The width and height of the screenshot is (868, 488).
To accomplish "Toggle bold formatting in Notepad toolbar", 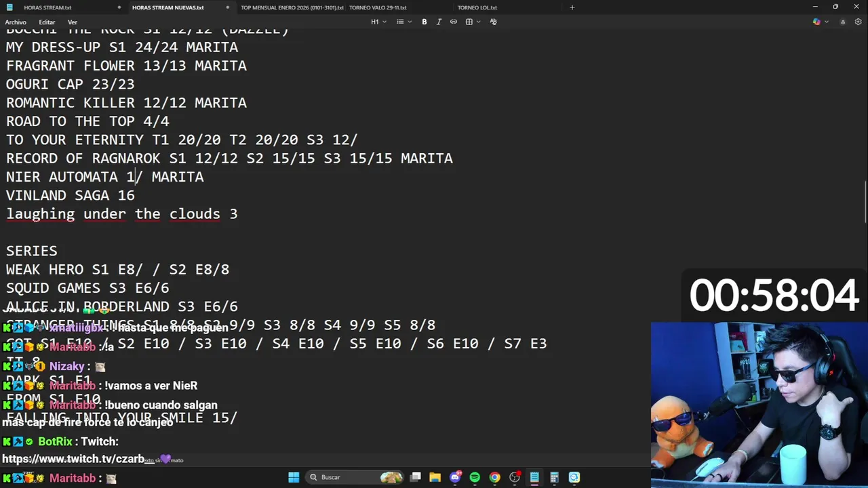I will click(x=425, y=22).
